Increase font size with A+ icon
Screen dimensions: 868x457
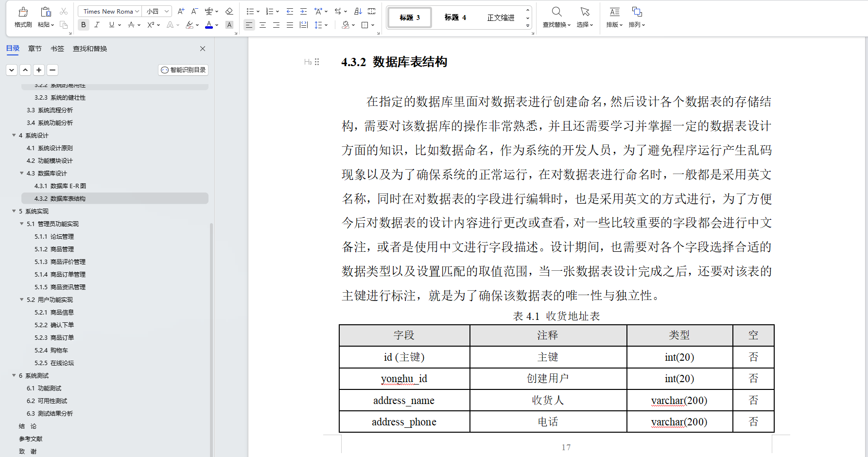(181, 11)
